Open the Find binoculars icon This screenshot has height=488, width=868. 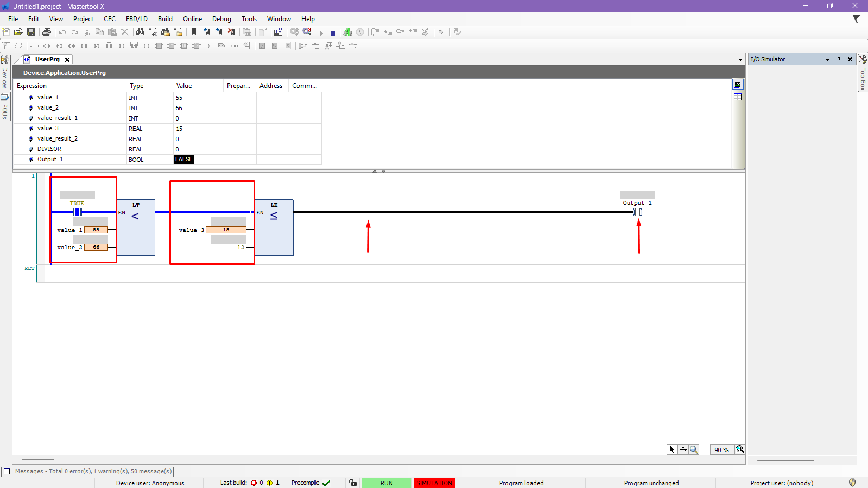(140, 33)
